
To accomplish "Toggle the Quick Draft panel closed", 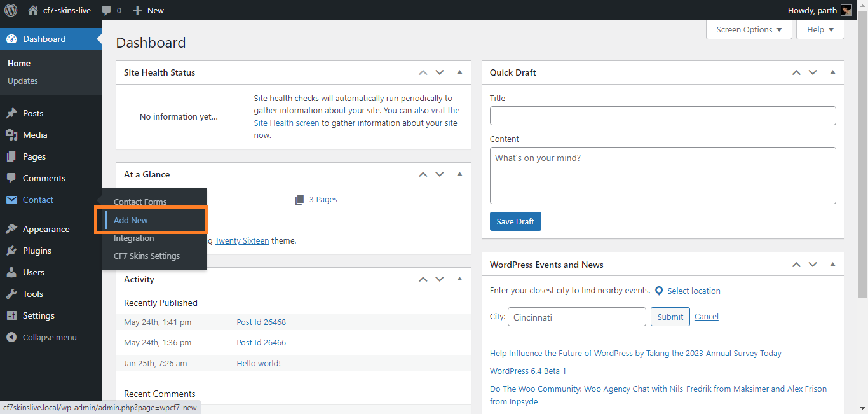I will (x=832, y=72).
